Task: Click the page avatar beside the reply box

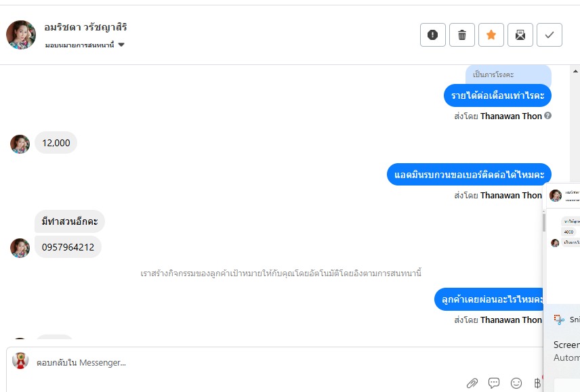Action: [20, 361]
